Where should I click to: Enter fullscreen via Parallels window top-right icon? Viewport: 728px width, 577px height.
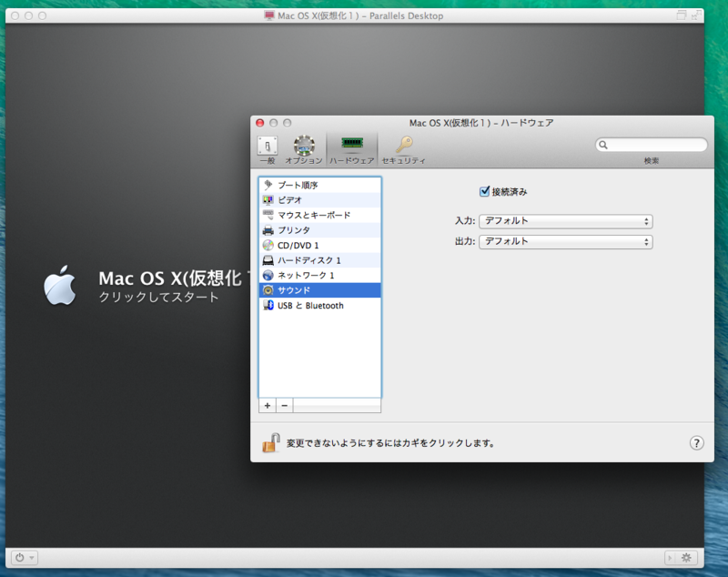[696, 15]
